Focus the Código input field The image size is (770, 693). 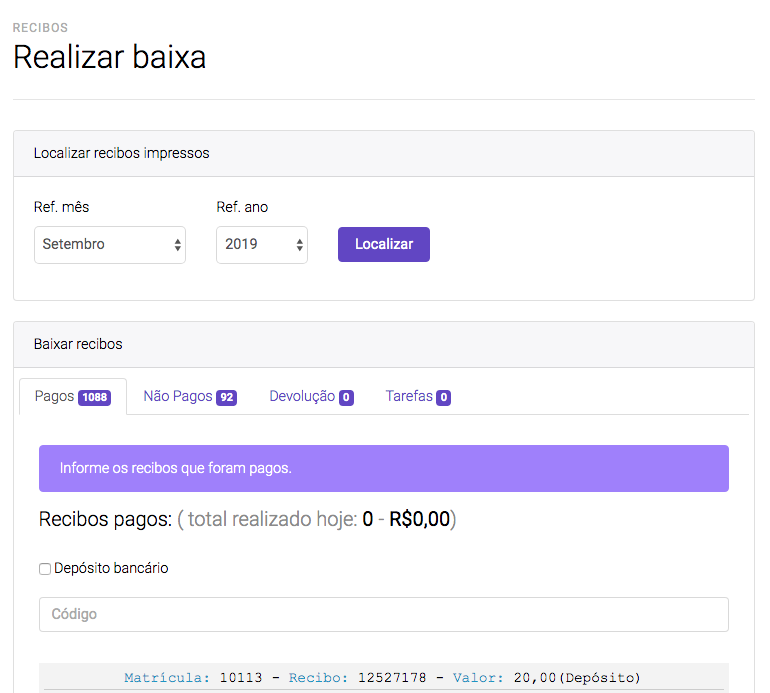383,614
